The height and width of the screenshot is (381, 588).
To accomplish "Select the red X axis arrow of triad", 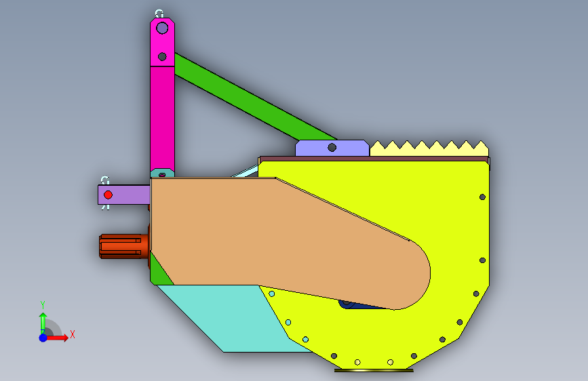I will (57, 338).
